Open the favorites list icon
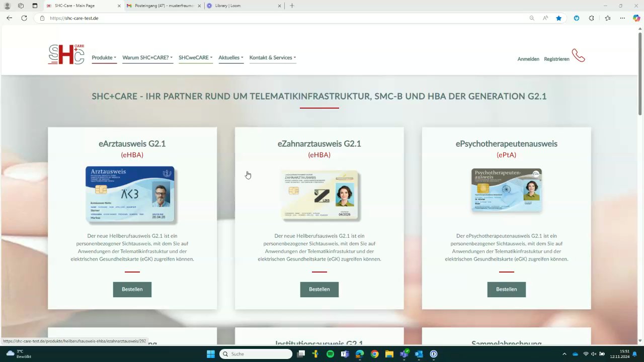 coord(608,18)
